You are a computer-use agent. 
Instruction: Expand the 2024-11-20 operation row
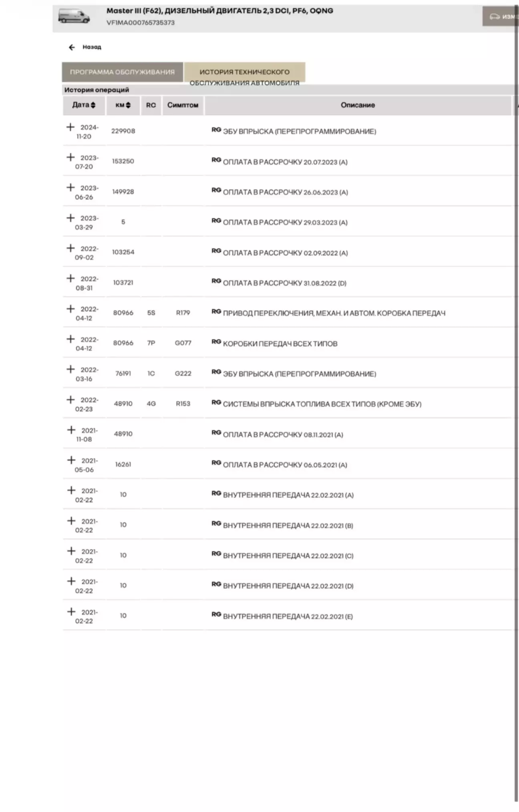[70, 127]
